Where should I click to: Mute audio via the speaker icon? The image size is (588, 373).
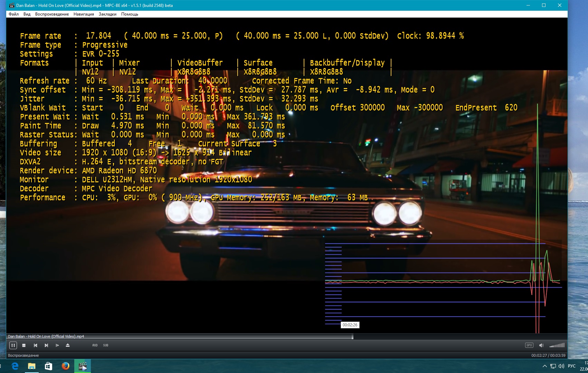pyautogui.click(x=541, y=345)
